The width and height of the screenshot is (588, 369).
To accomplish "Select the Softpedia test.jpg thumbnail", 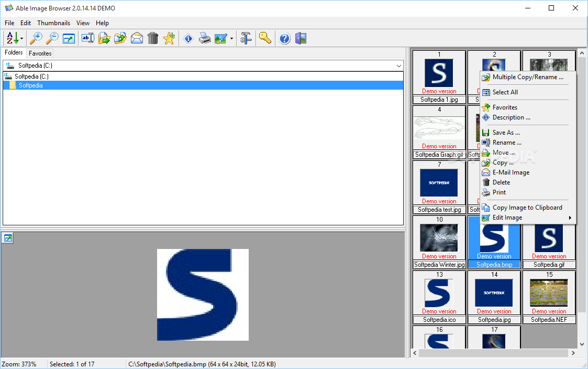I will pyautogui.click(x=439, y=187).
